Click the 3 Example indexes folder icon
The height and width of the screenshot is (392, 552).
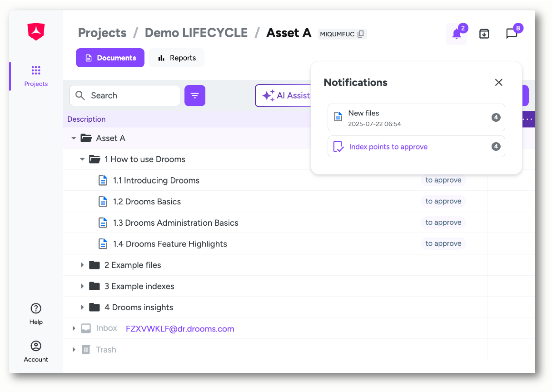coord(94,286)
